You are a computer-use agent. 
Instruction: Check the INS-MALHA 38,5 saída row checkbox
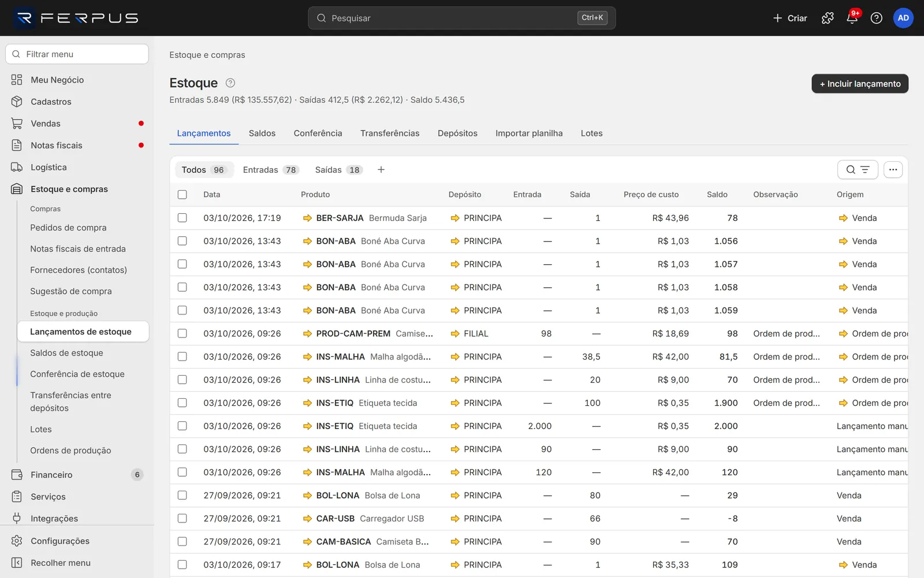pos(182,357)
